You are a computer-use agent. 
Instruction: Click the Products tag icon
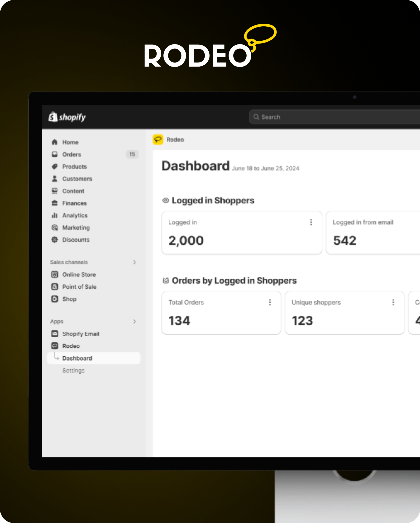click(55, 167)
